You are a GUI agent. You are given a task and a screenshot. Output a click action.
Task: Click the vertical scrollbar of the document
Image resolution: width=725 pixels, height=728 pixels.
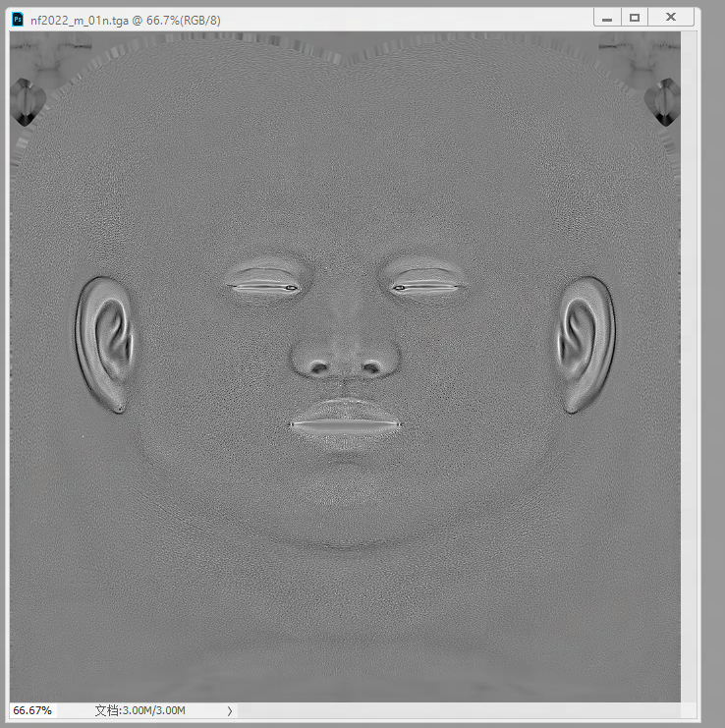pyautogui.click(x=689, y=366)
